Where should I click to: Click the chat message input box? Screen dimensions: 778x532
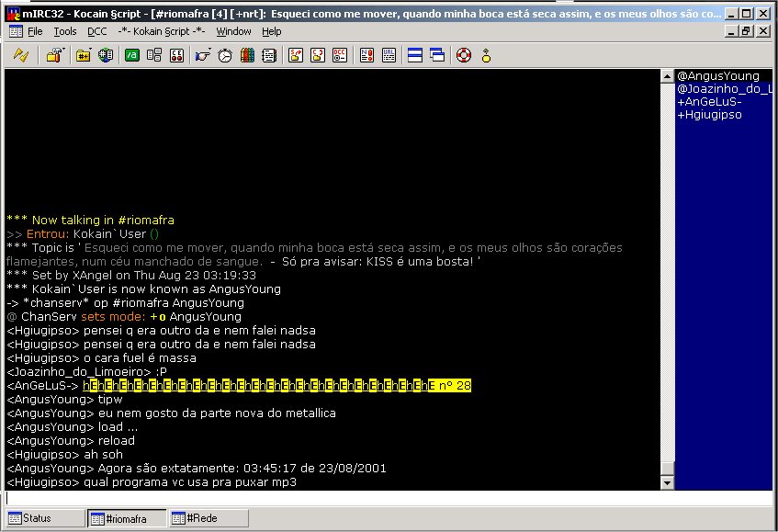[x=386, y=498]
